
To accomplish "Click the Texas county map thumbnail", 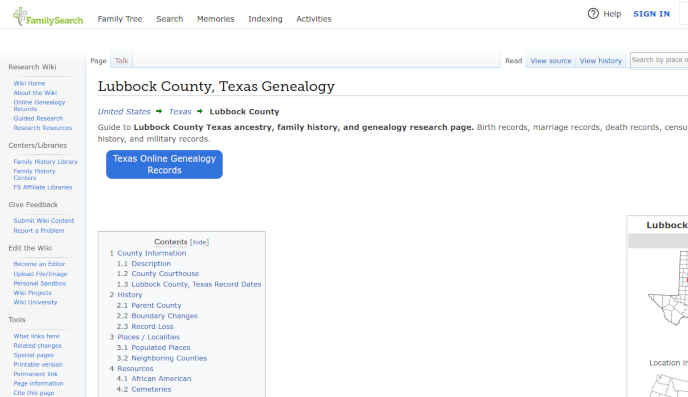I will (668, 287).
